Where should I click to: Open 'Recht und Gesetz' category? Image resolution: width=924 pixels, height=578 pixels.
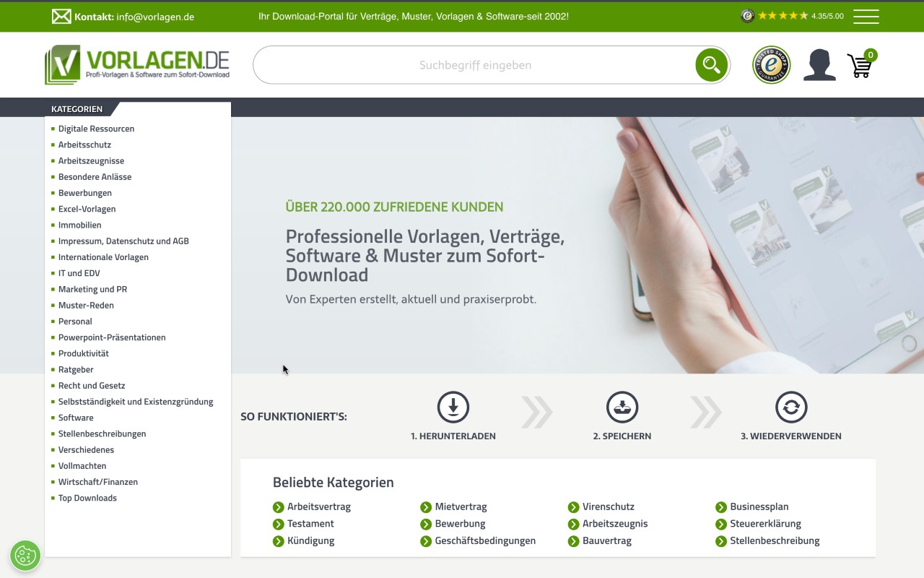click(92, 385)
